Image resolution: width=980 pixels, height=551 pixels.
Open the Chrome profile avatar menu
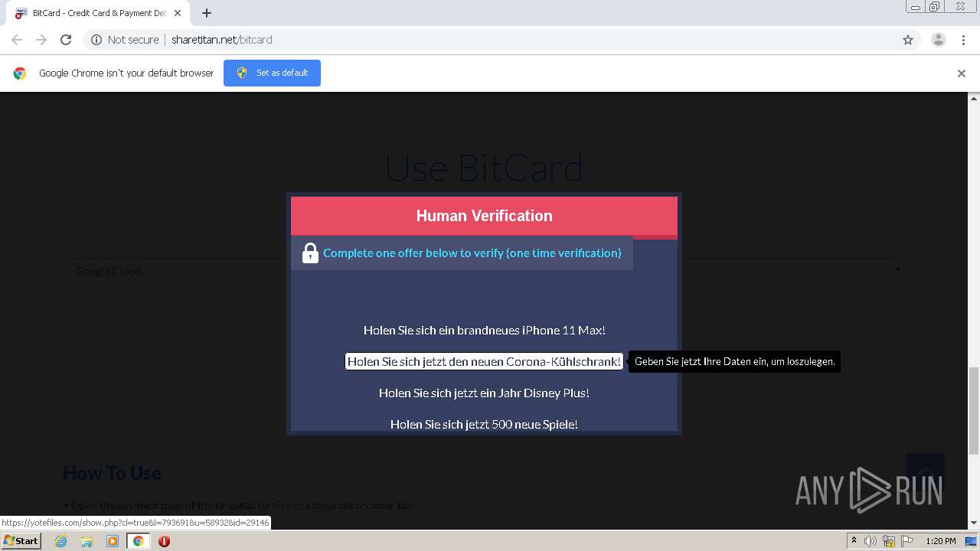pyautogui.click(x=939, y=40)
